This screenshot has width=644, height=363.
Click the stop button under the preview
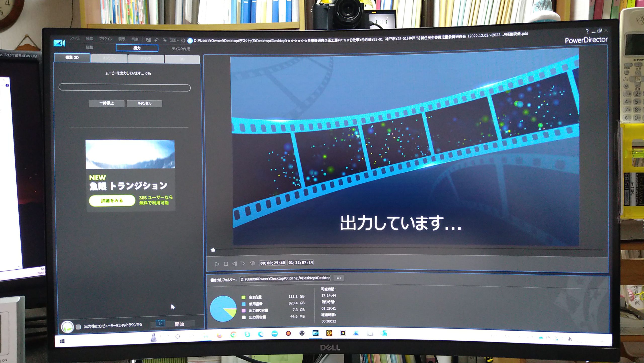[x=226, y=264]
